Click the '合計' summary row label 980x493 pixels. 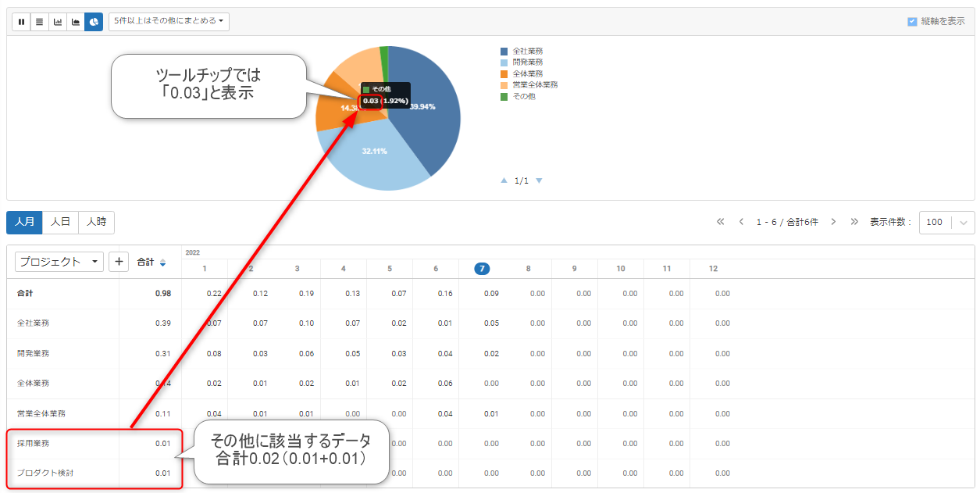click(x=26, y=293)
